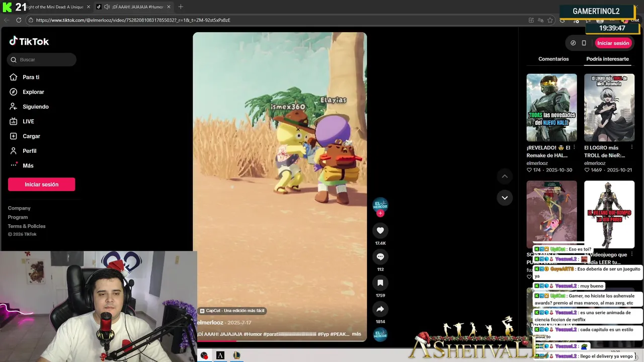Click the browser address bar URL
This screenshot has width=644, height=362.
point(133,20)
